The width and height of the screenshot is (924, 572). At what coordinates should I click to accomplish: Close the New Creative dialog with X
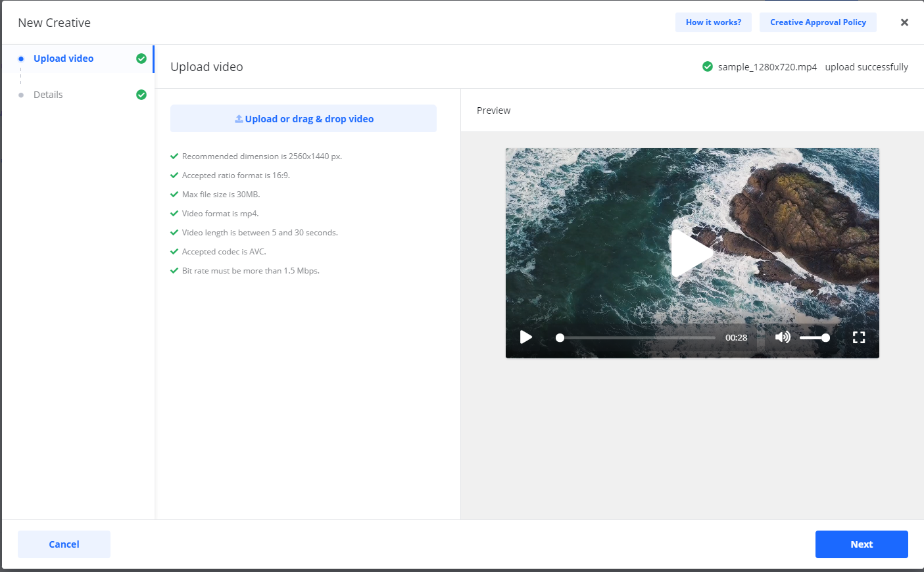click(904, 22)
